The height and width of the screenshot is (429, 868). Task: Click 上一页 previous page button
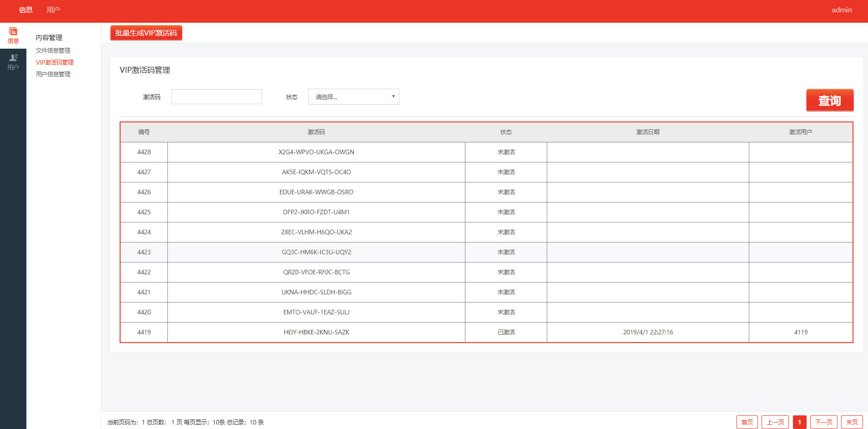(775, 422)
